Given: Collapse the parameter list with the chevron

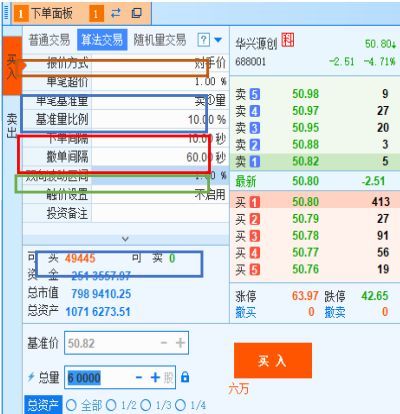Looking at the screenshot, I should [125, 239].
